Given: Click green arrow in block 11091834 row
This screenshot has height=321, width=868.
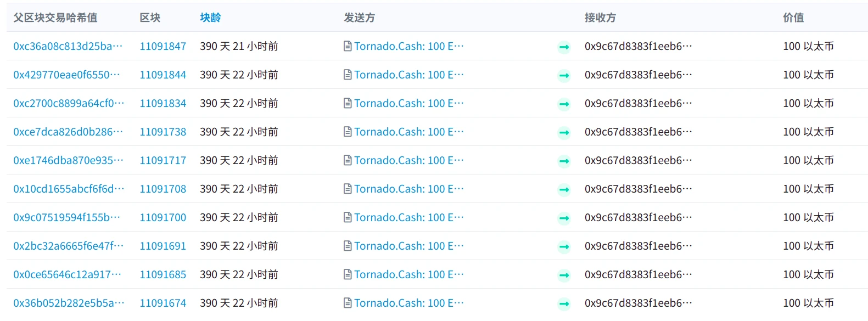Looking at the screenshot, I should [x=564, y=104].
